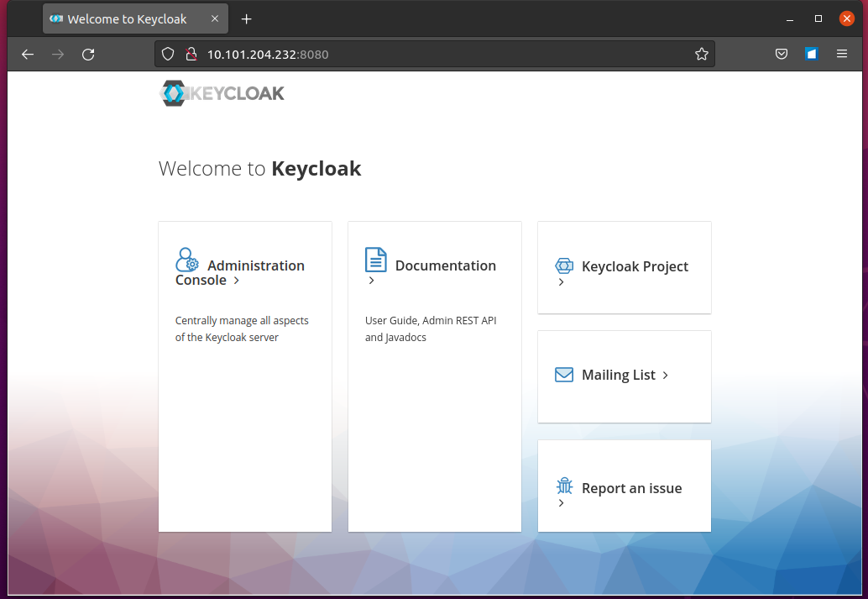868x599 pixels.
Task: Click the shield tracking protection icon
Action: tap(168, 55)
